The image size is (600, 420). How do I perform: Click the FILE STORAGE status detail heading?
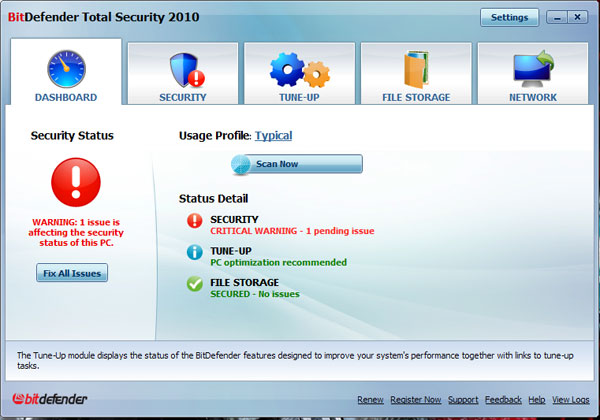(245, 283)
